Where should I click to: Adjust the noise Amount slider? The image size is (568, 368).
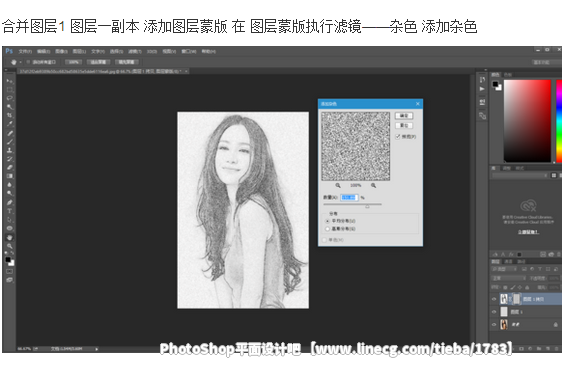(367, 206)
